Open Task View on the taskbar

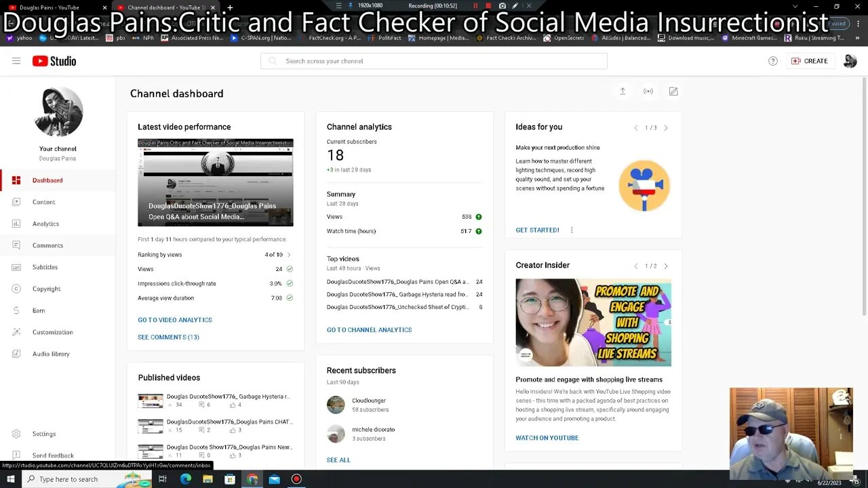[163, 479]
